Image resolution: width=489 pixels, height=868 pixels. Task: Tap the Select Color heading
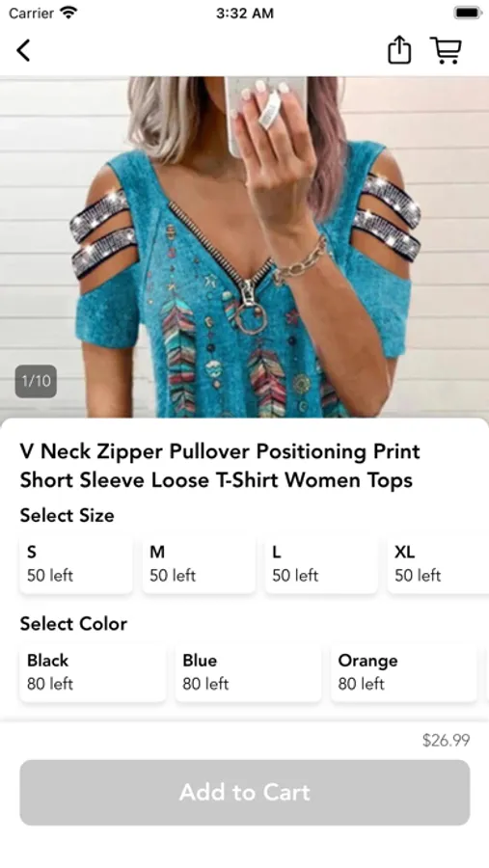[73, 624]
